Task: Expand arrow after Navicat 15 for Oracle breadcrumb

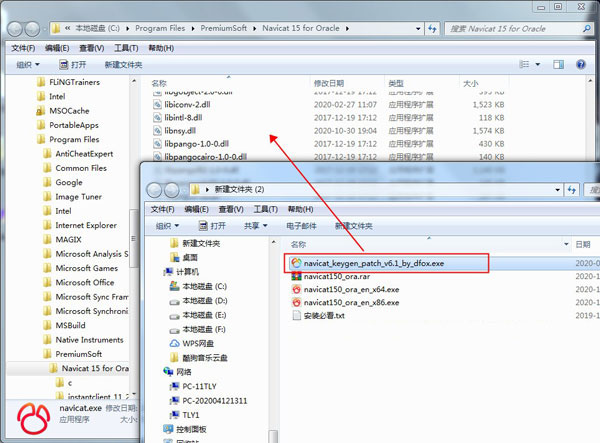Action: pyautogui.click(x=347, y=29)
